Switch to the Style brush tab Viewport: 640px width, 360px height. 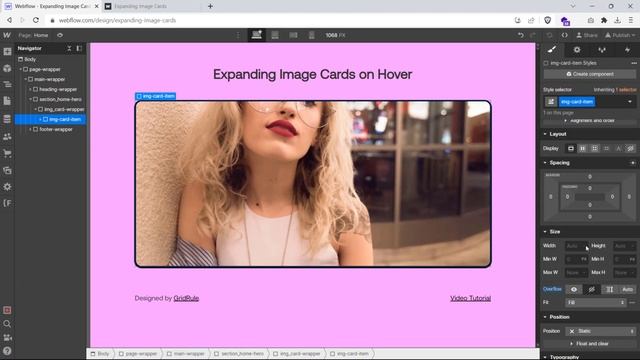552,49
